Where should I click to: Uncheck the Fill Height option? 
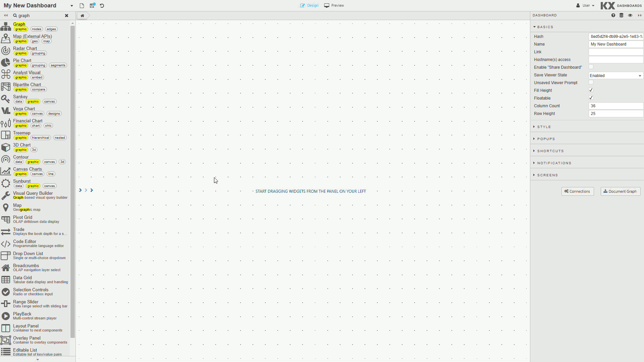[591, 90]
